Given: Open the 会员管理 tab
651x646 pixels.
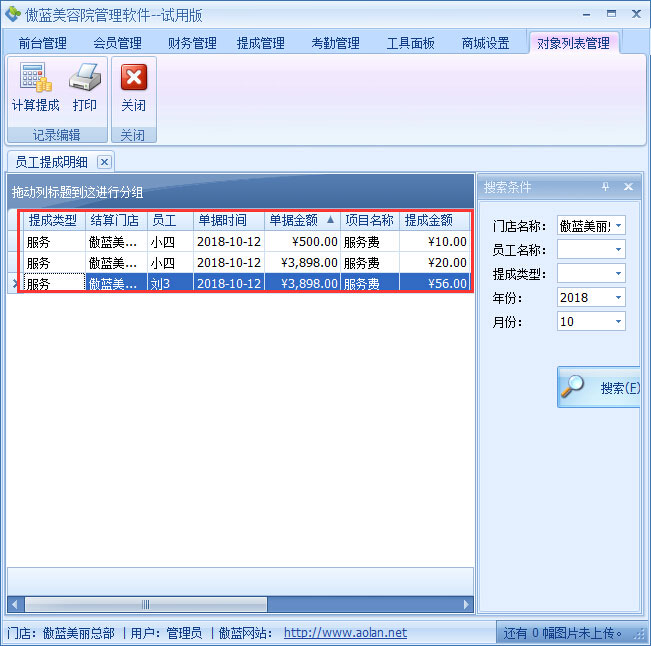Looking at the screenshot, I should (x=117, y=43).
